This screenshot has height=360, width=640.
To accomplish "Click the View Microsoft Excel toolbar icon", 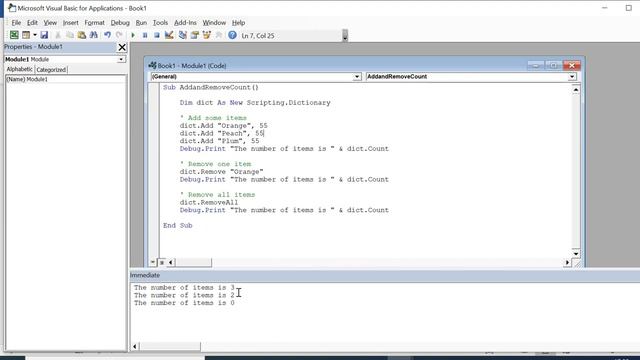I will tap(14, 35).
